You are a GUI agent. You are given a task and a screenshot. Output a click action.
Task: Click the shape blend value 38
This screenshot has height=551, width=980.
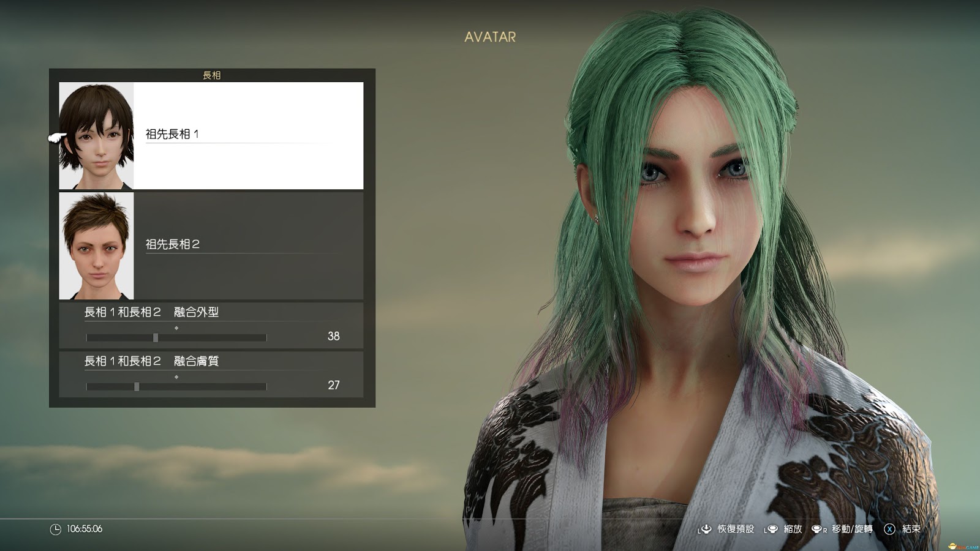tap(333, 336)
